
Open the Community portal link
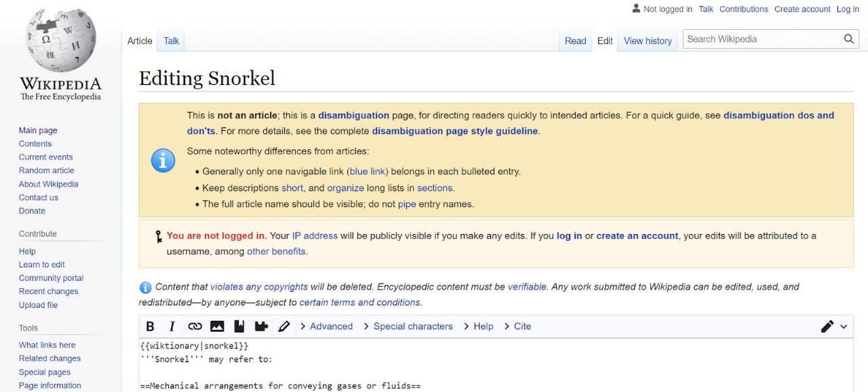pyautogui.click(x=52, y=278)
